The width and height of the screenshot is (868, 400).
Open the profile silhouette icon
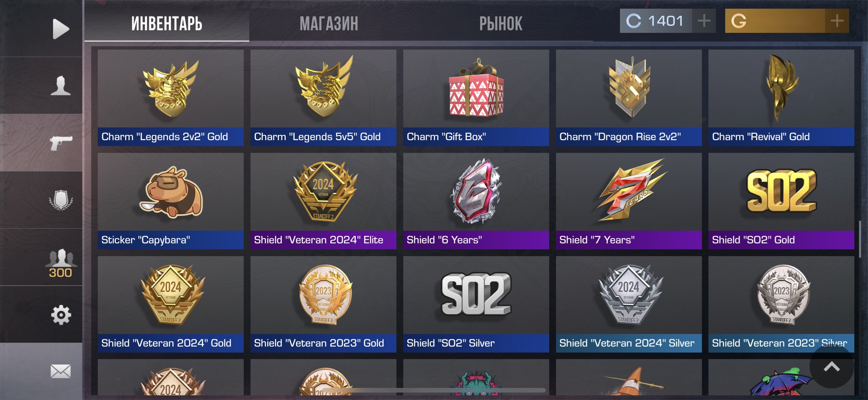61,86
